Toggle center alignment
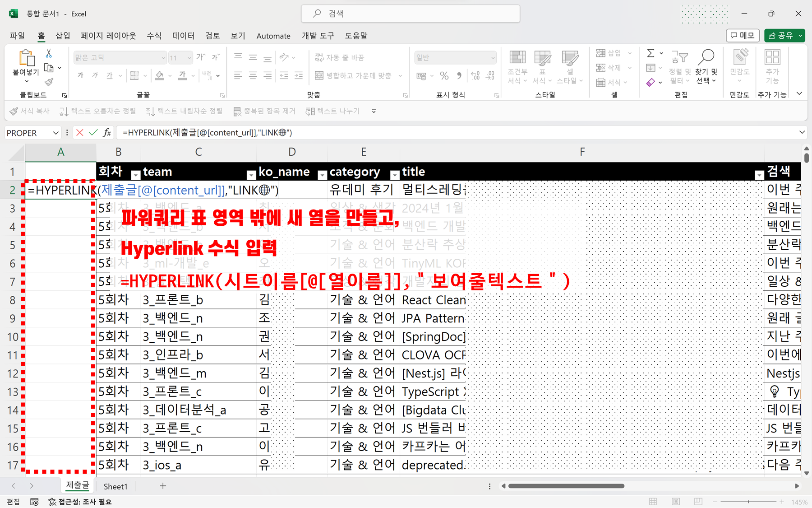This screenshot has height=508, width=812. tap(253, 75)
